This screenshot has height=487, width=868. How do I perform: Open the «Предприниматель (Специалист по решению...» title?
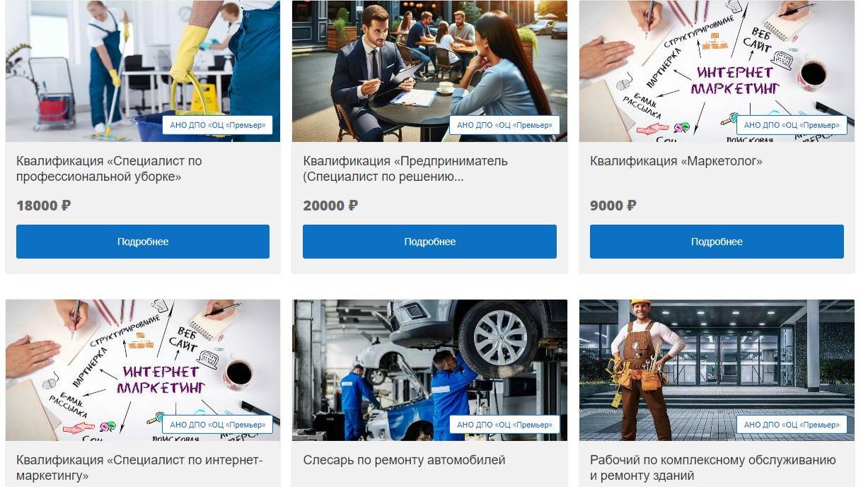pyautogui.click(x=405, y=169)
